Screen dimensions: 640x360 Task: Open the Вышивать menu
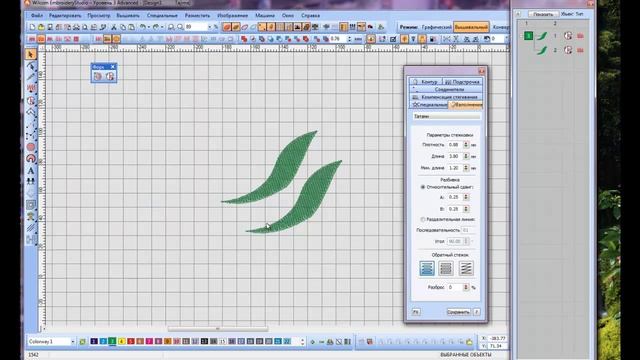[128, 16]
